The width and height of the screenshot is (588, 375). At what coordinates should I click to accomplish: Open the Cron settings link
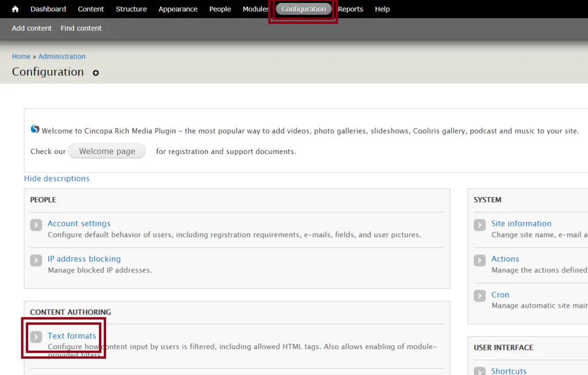pos(500,295)
